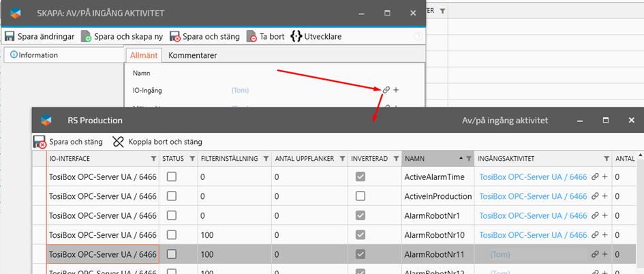Click link icon in ActiveAlarmTime row

click(x=595, y=177)
